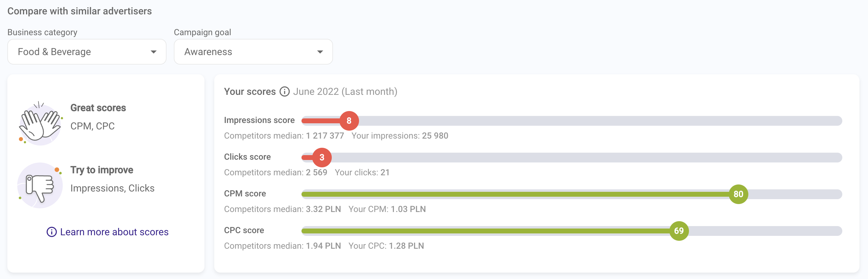This screenshot has height=279, width=868.
Task: Click the red Clicks score badge 3
Action: [x=322, y=157]
